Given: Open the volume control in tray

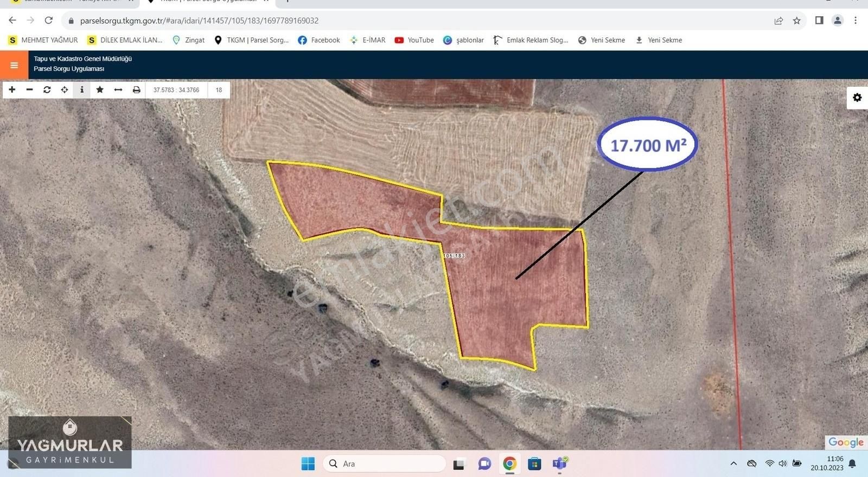Looking at the screenshot, I should click(x=782, y=463).
